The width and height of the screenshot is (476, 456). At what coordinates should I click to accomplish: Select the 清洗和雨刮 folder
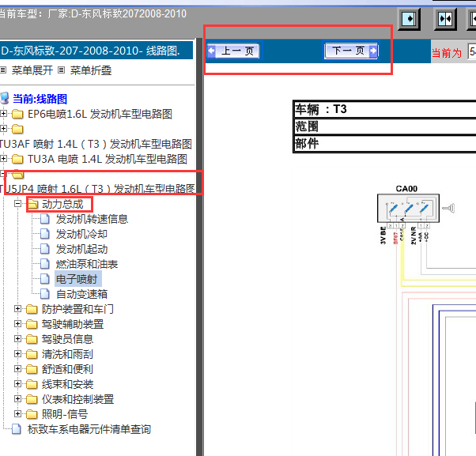tap(67, 354)
